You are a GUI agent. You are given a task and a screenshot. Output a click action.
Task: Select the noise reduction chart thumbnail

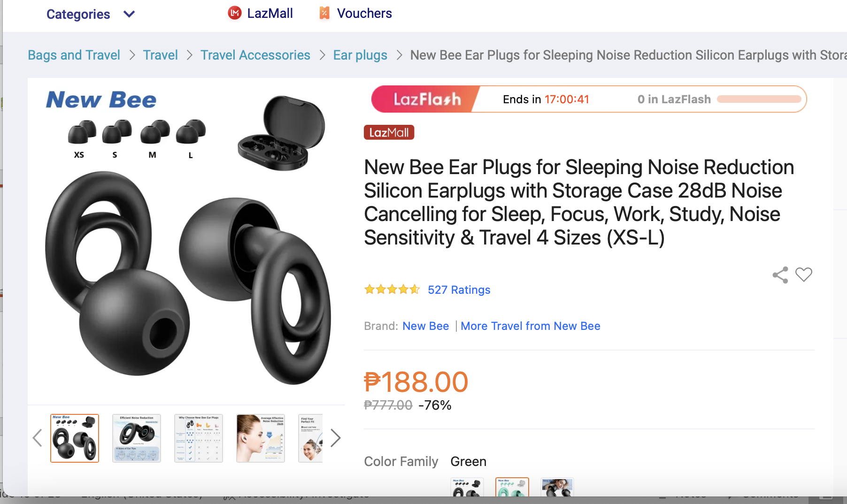tap(260, 438)
